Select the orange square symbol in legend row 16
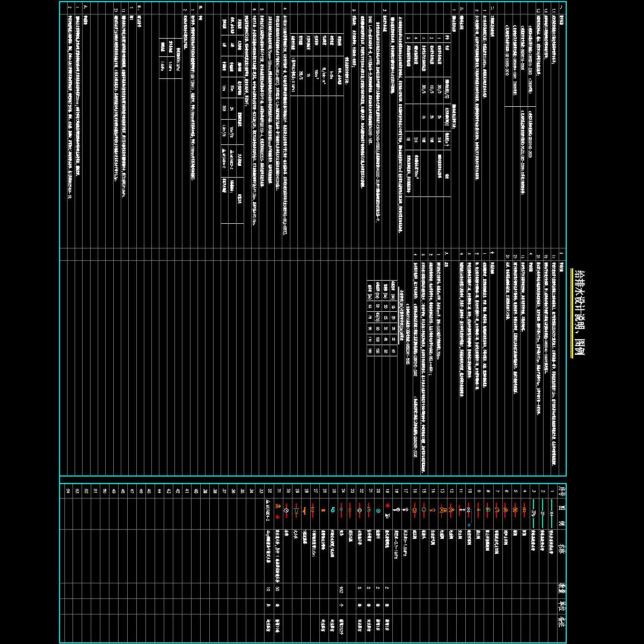The image size is (644, 644). pos(414,509)
